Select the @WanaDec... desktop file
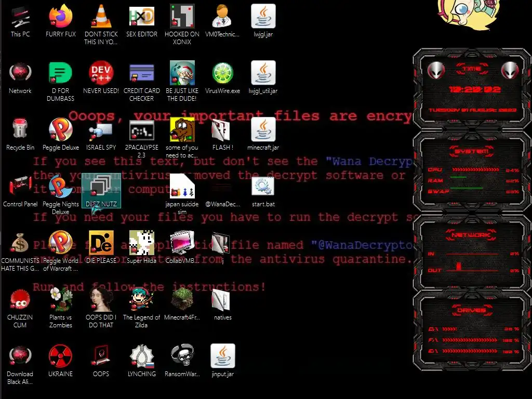 222,193
